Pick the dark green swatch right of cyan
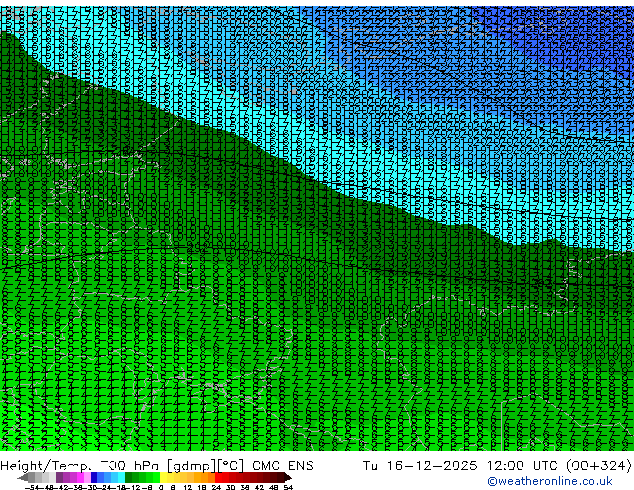 (x=128, y=477)
